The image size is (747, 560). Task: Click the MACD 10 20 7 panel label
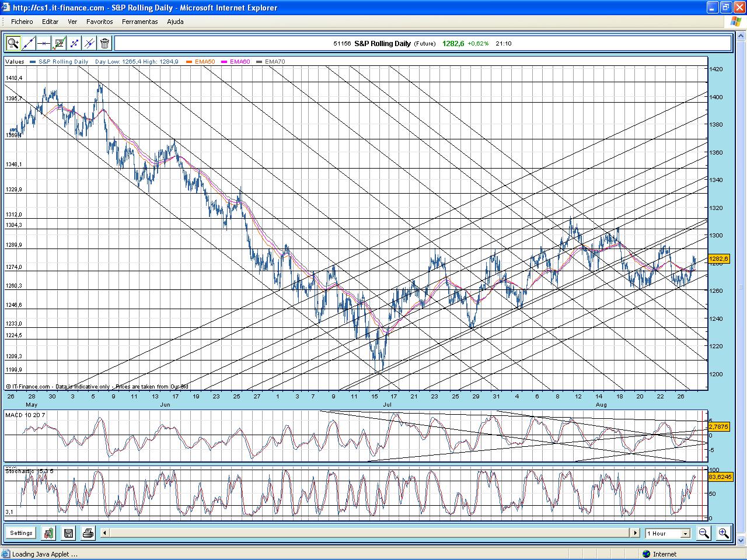click(x=25, y=415)
